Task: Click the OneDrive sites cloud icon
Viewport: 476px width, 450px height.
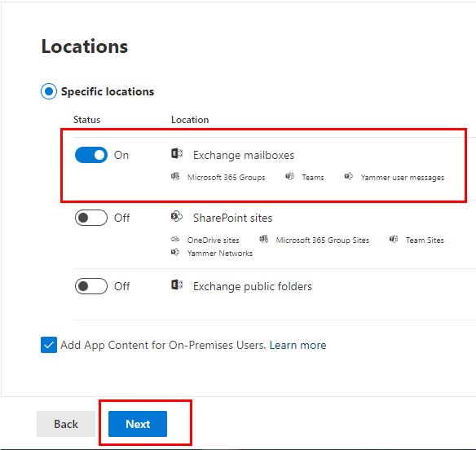Action: (175, 240)
